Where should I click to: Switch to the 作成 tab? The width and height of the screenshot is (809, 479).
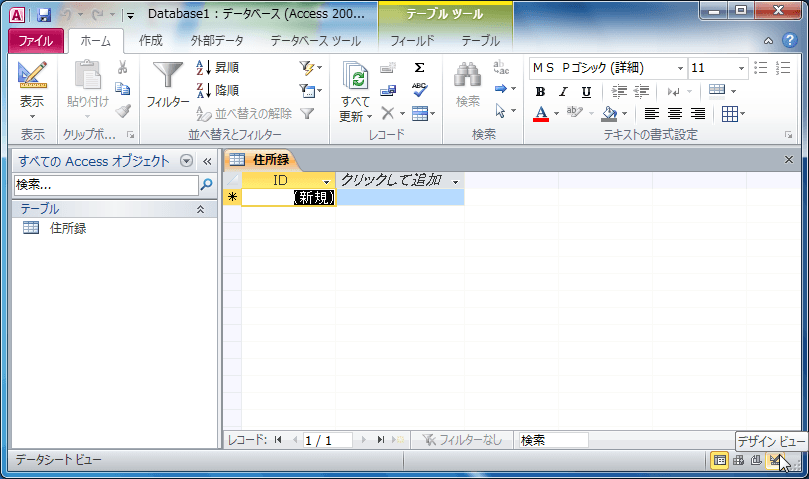pos(151,41)
